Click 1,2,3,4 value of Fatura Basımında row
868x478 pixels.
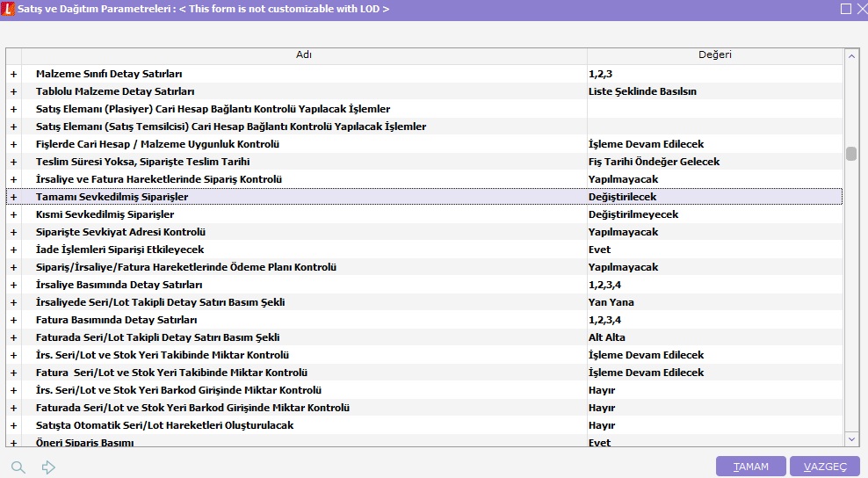pyautogui.click(x=604, y=320)
